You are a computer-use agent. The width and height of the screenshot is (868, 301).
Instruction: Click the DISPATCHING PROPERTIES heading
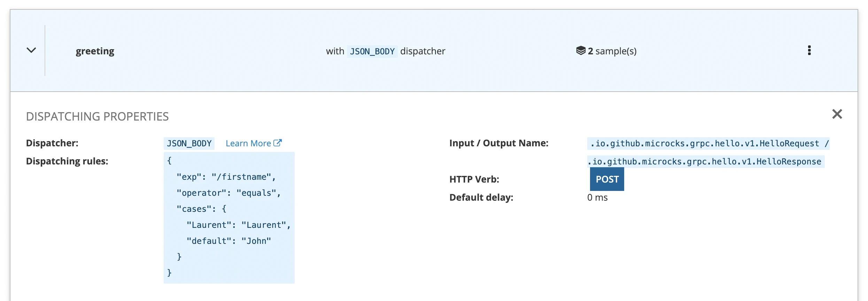click(97, 116)
